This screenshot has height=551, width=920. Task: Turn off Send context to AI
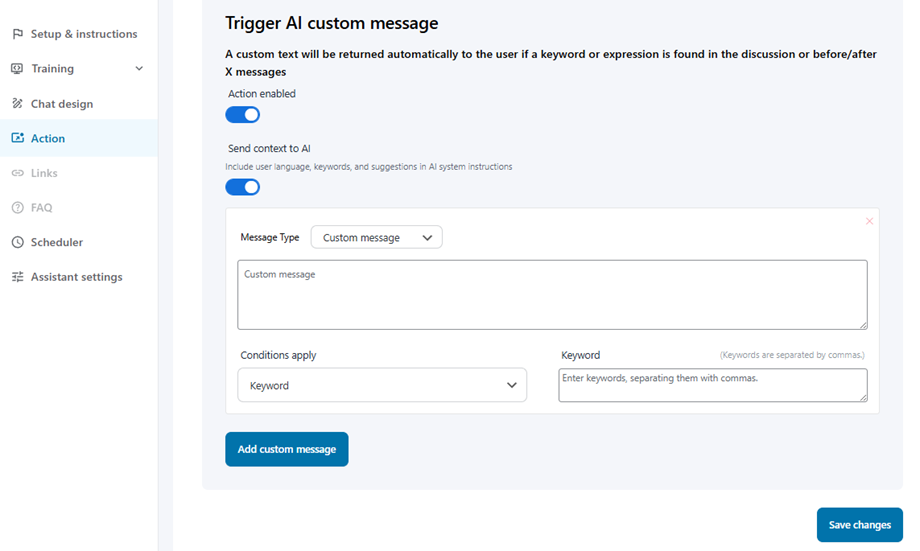[243, 187]
